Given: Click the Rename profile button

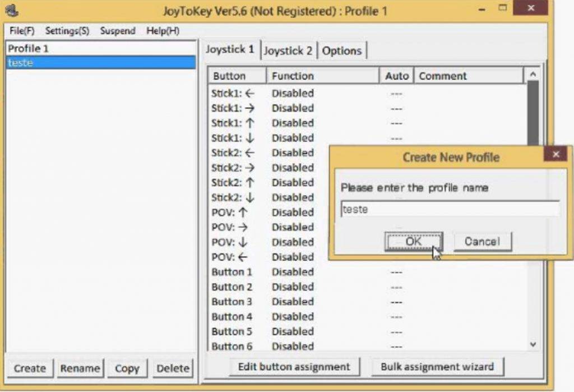Looking at the screenshot, I should (80, 368).
